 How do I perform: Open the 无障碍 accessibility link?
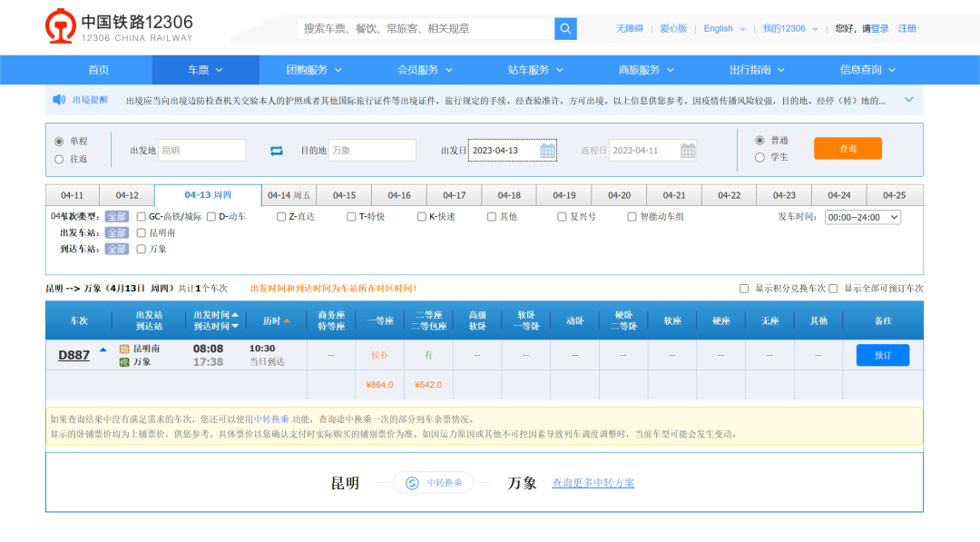(630, 29)
